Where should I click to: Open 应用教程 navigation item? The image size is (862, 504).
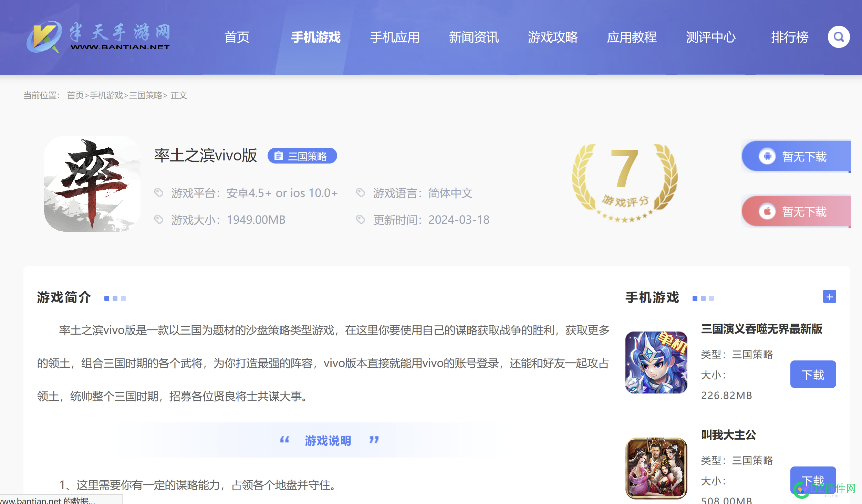coord(632,37)
